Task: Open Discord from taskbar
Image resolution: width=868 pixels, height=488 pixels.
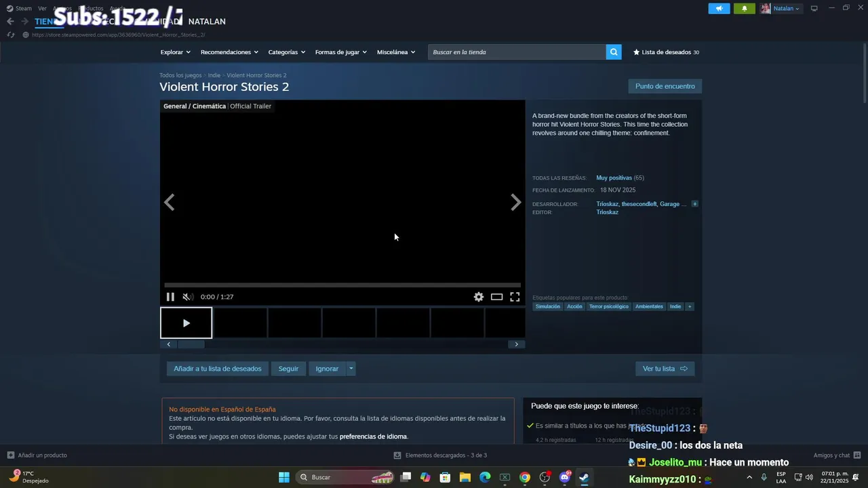Action: click(565, 477)
